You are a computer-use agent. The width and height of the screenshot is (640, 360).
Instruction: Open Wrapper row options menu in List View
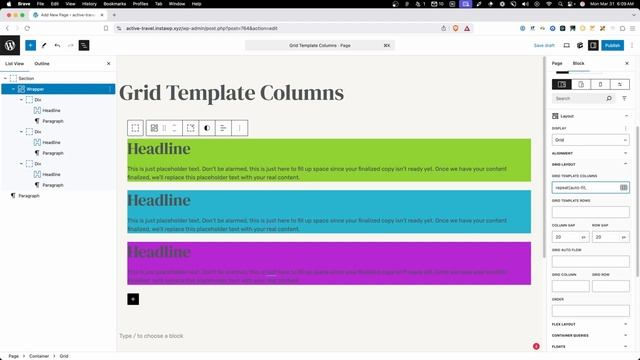point(110,89)
